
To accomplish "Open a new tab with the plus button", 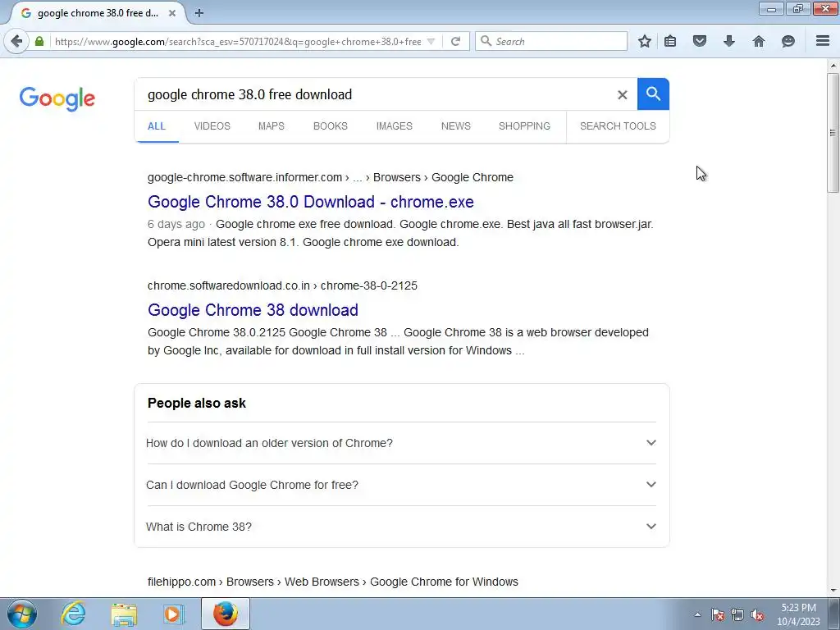I will (x=199, y=13).
